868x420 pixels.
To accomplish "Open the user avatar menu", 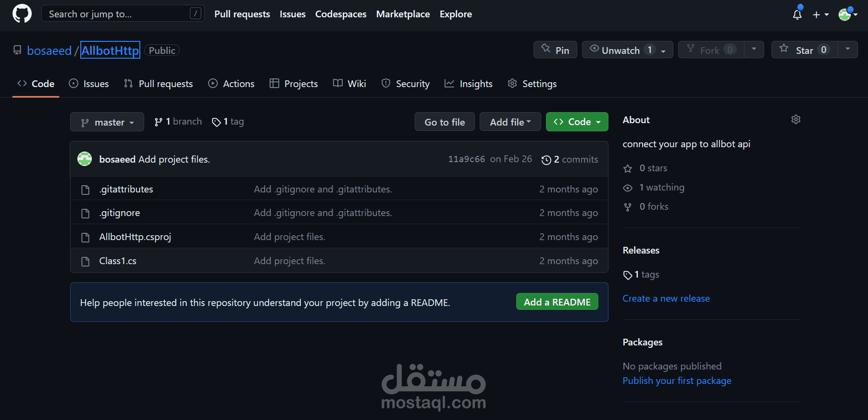I will [848, 14].
